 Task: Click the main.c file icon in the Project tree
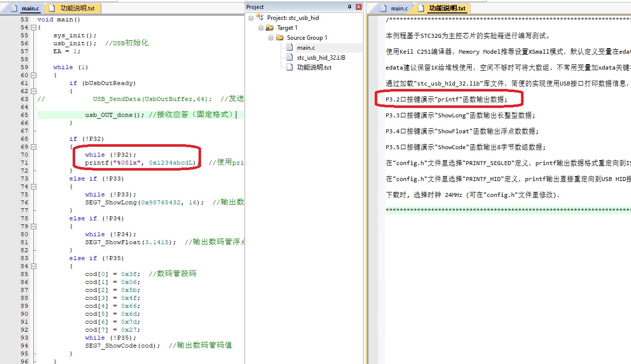[x=290, y=48]
